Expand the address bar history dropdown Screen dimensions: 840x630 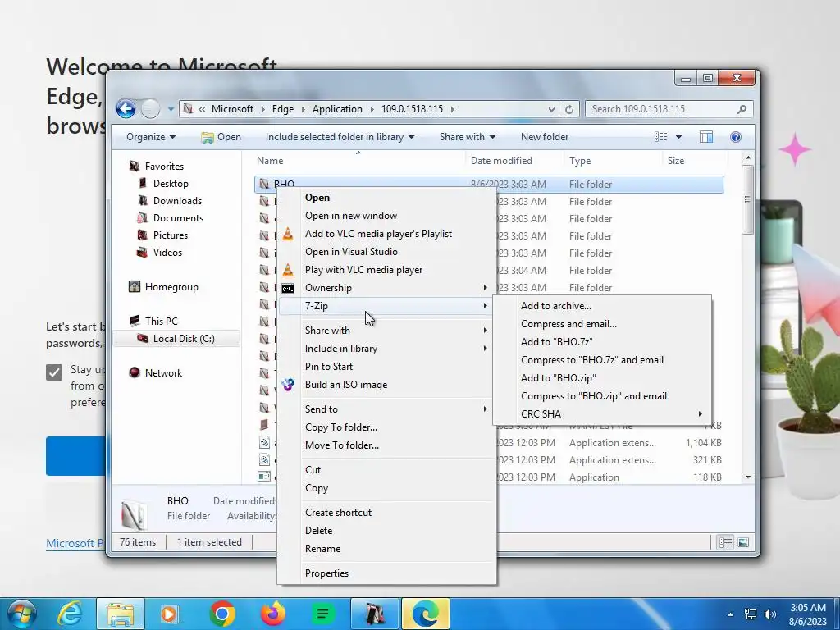(x=551, y=109)
